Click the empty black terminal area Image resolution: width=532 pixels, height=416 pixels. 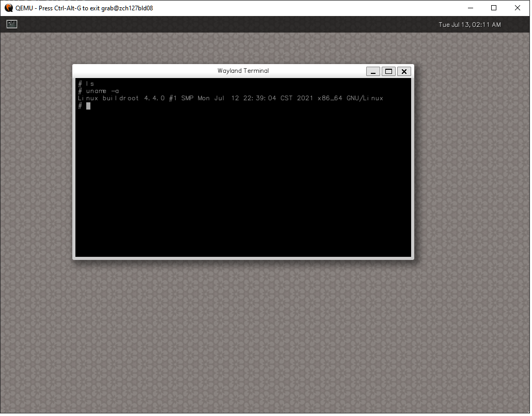click(x=243, y=181)
